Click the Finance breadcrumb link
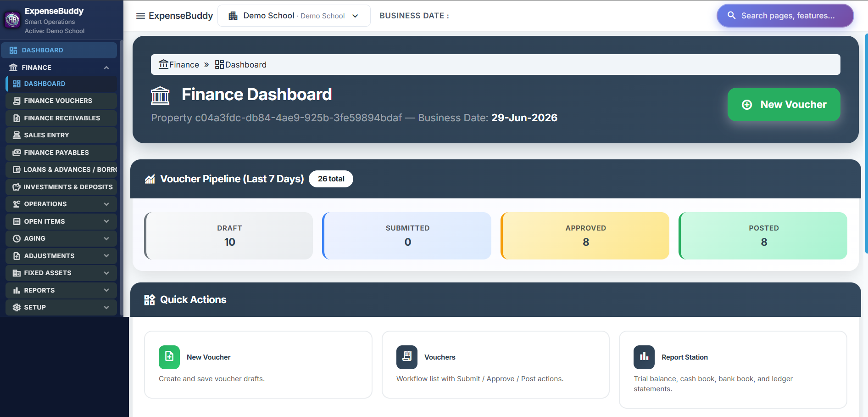 click(x=179, y=64)
